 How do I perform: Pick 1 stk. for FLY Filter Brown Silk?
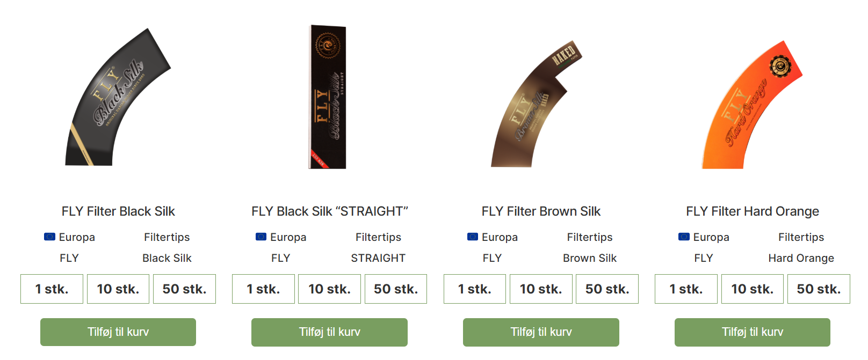pos(474,289)
